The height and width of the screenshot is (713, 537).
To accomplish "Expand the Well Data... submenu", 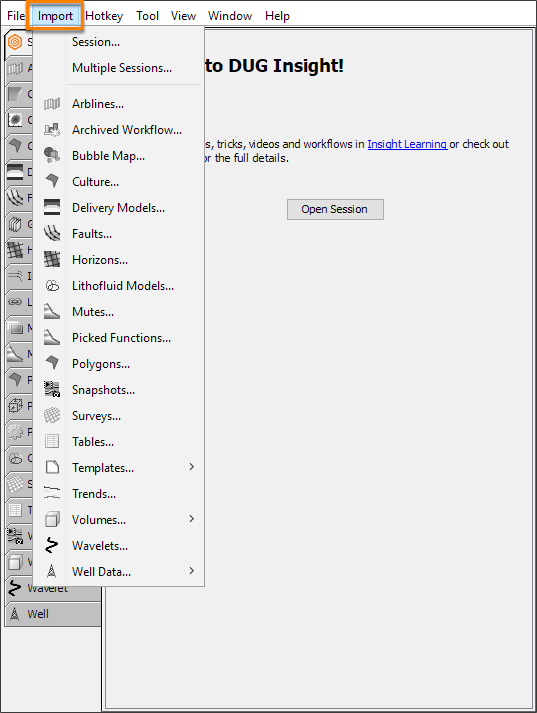I will [x=118, y=571].
